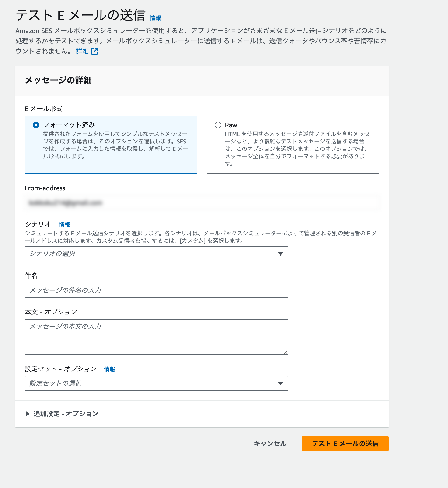Screen dimensions: 448x488
Task: Open 情報 link next to page title
Action: coord(155,18)
